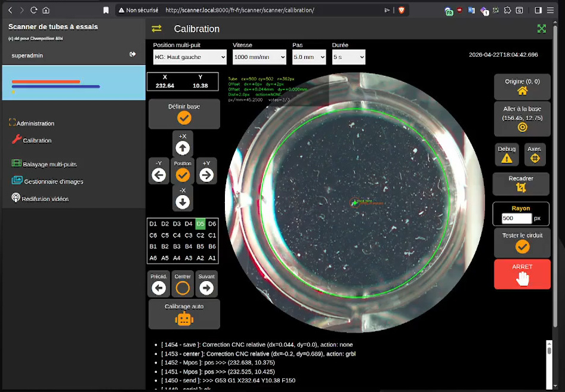Move +X with the up arrow
Viewport: 565px width, 392px height.
183,144
